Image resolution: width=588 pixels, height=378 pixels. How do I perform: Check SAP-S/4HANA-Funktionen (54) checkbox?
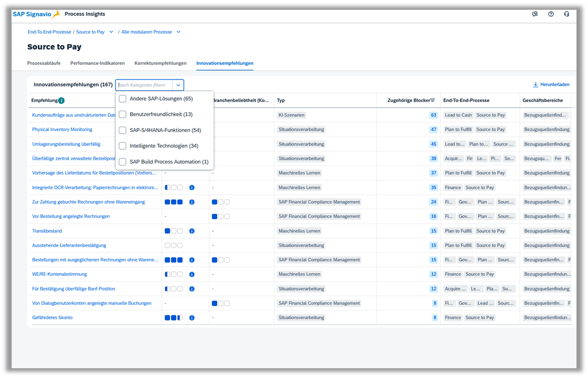tap(122, 130)
